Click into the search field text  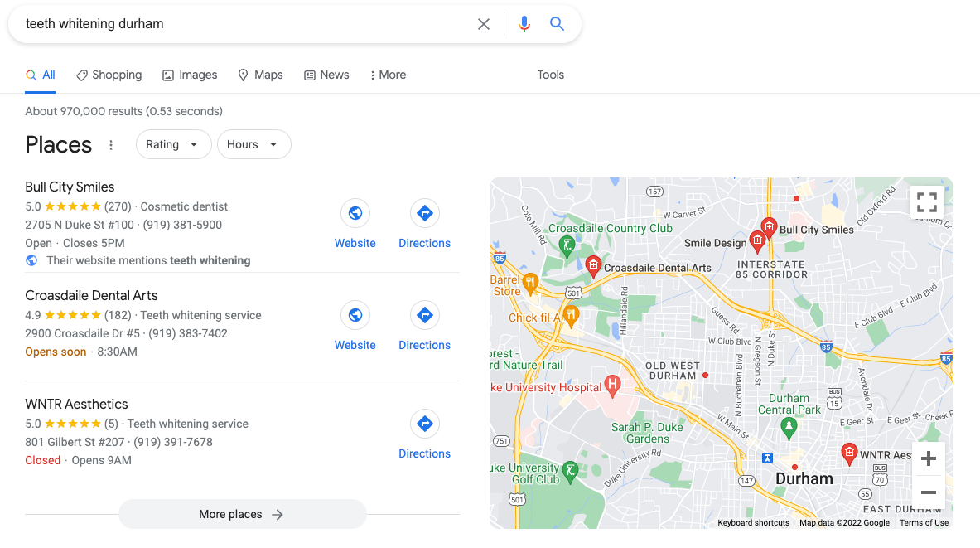94,24
